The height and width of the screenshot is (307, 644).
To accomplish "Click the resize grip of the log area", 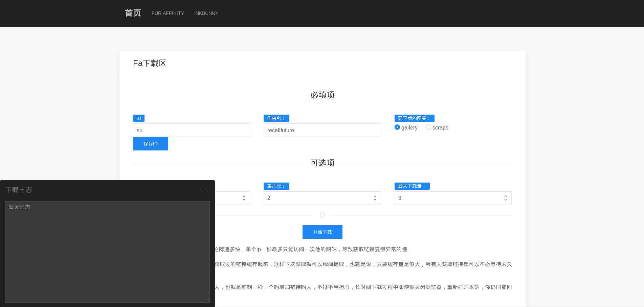I will (x=207, y=300).
